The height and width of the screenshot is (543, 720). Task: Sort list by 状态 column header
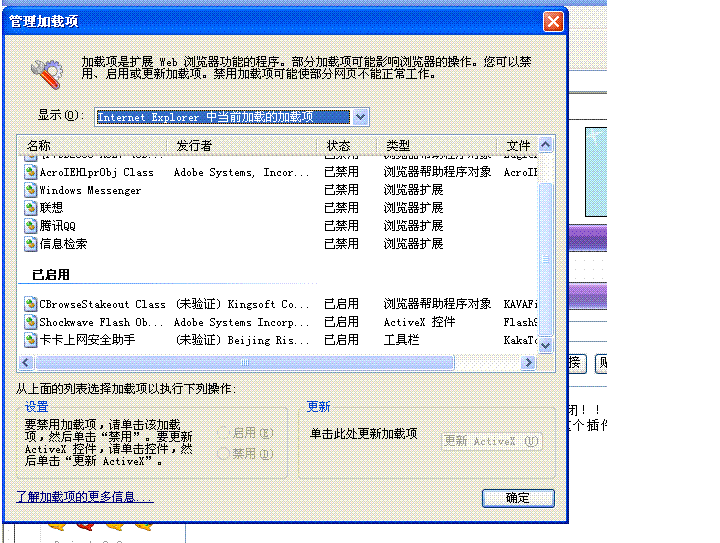347,146
